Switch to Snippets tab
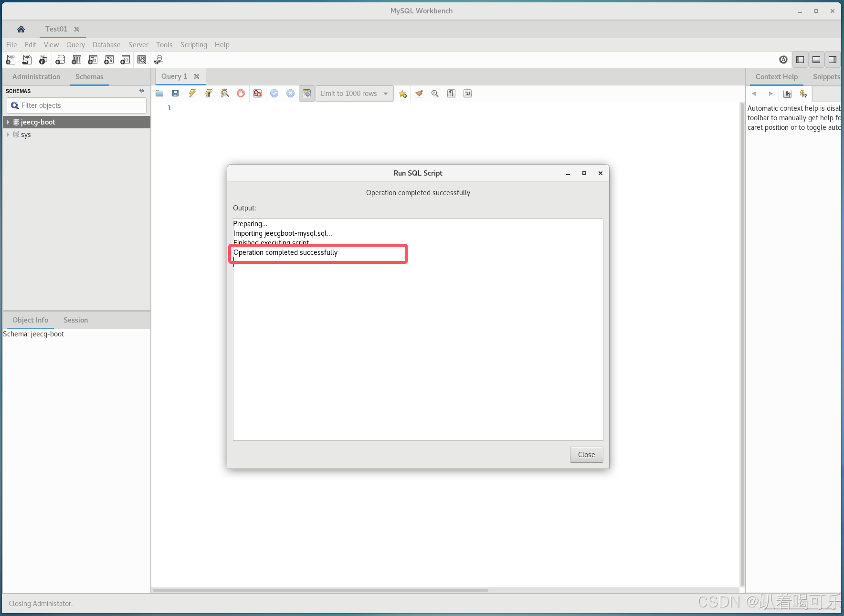The image size is (844, 616). pos(826,77)
